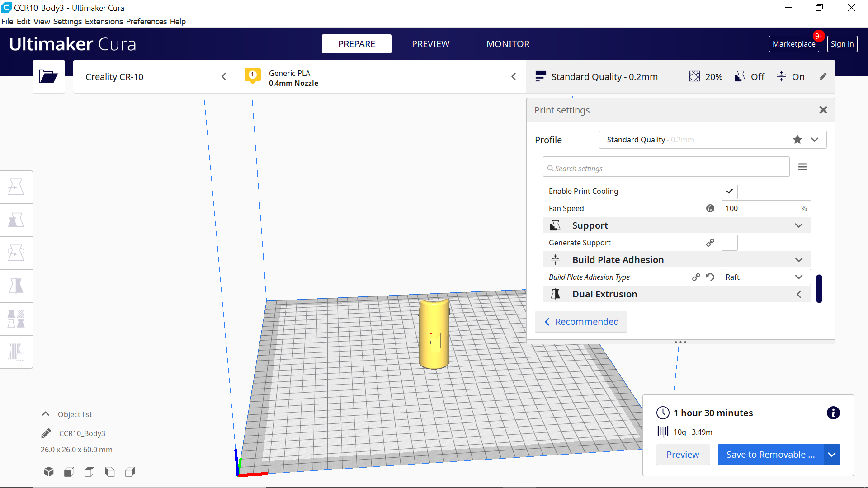
Task: Select the Support Blocker tool
Action: [x=16, y=352]
